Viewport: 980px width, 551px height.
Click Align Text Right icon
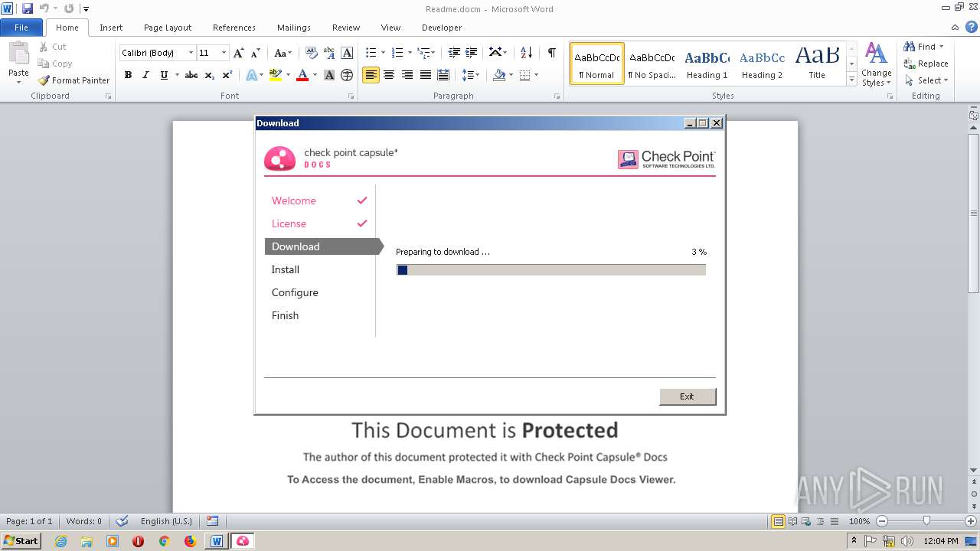tap(407, 75)
